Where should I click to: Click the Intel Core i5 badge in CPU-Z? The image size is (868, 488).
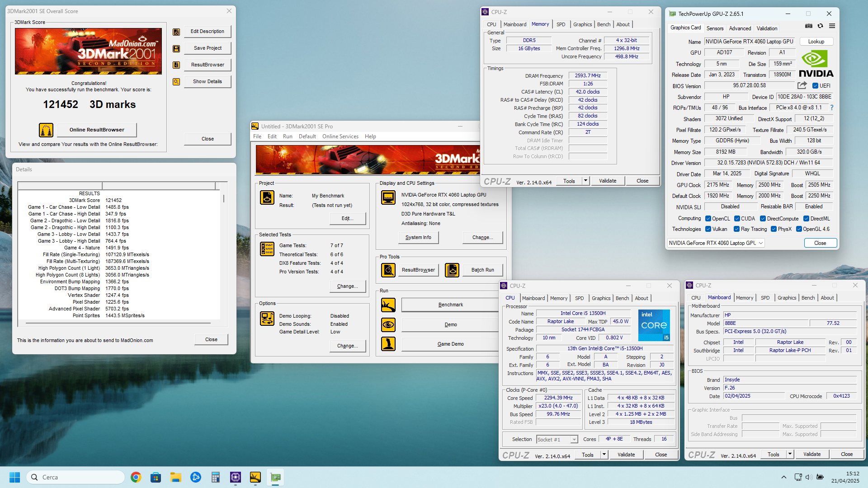pos(654,325)
